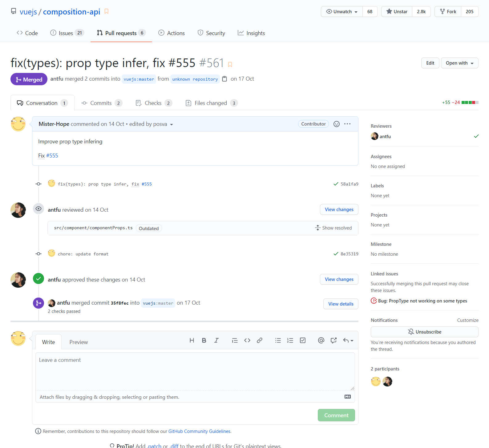Show resolved conversation on componentProps.ts
This screenshot has height=448, width=489.
(x=333, y=228)
